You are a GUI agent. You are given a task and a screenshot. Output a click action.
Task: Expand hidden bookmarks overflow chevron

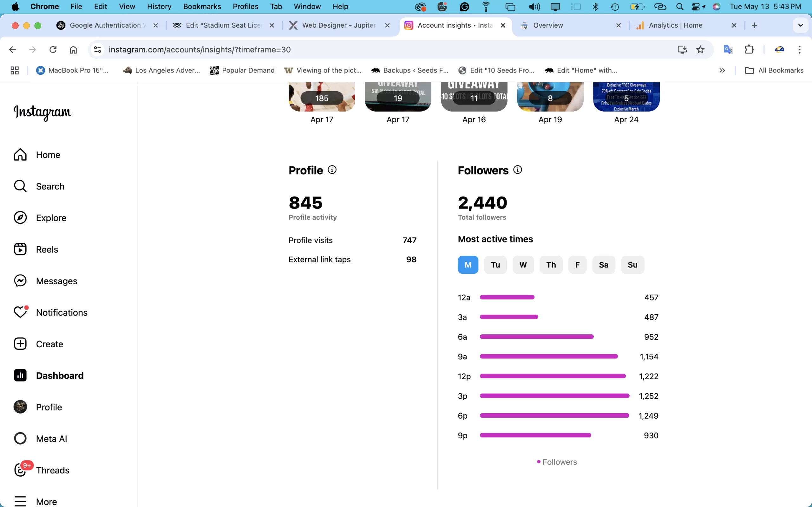722,70
